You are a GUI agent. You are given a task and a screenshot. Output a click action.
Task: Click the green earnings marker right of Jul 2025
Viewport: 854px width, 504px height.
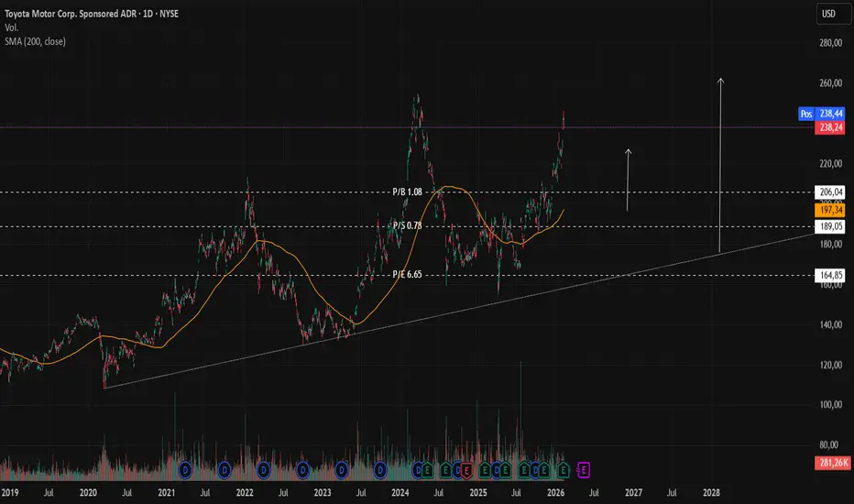pyautogui.click(x=524, y=470)
